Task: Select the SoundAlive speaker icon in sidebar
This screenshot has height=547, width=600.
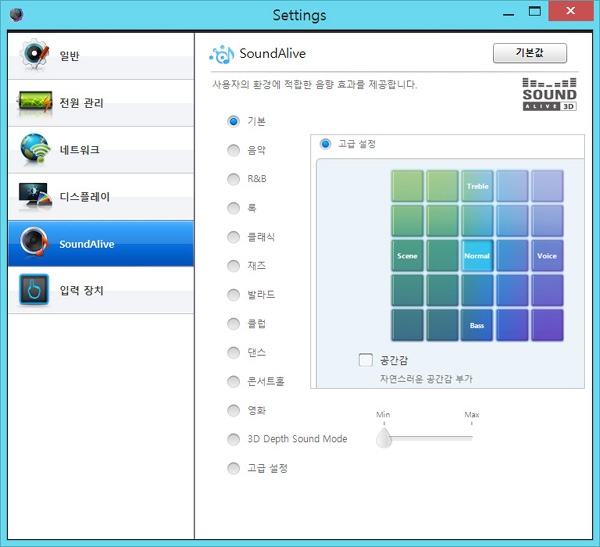Action: [x=34, y=242]
